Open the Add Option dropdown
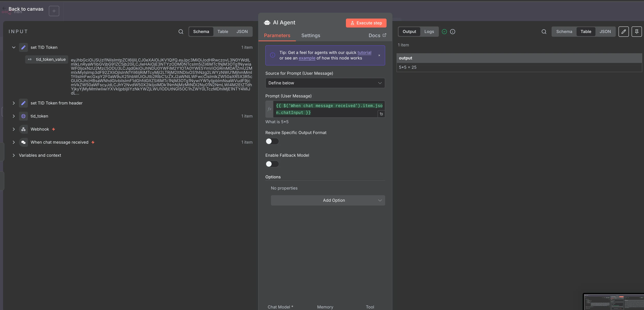 [x=328, y=200]
